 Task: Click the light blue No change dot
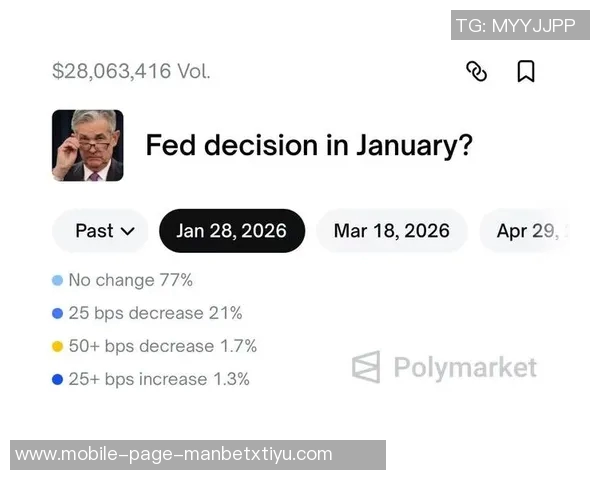point(57,281)
